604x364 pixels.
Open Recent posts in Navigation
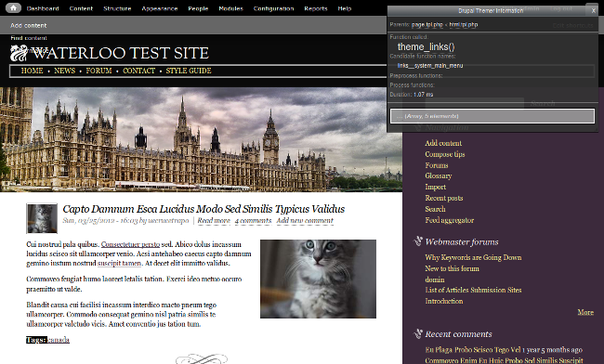point(444,198)
